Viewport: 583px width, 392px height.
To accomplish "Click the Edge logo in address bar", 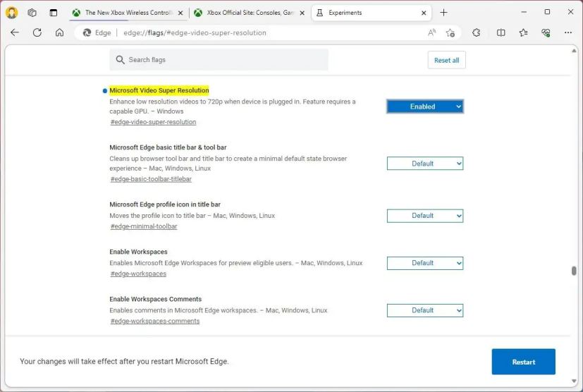I will click(87, 32).
